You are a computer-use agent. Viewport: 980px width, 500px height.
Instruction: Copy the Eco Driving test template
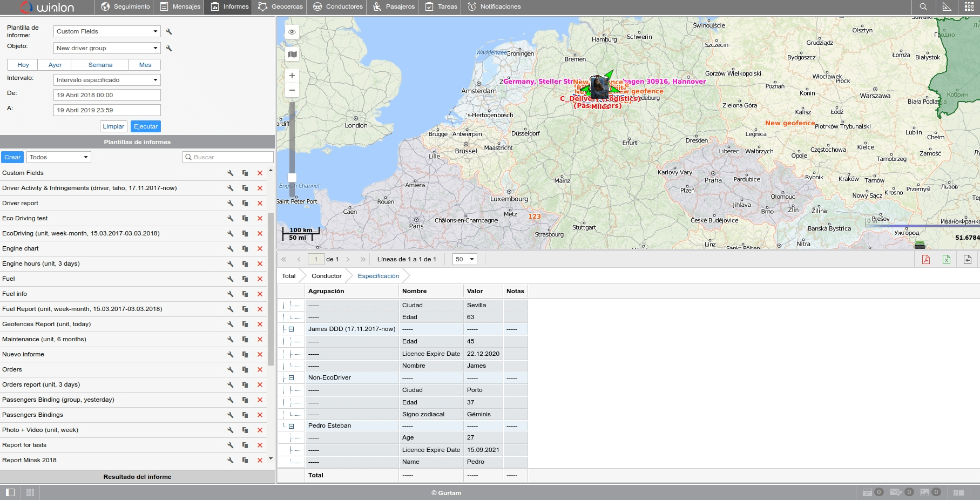click(x=245, y=219)
